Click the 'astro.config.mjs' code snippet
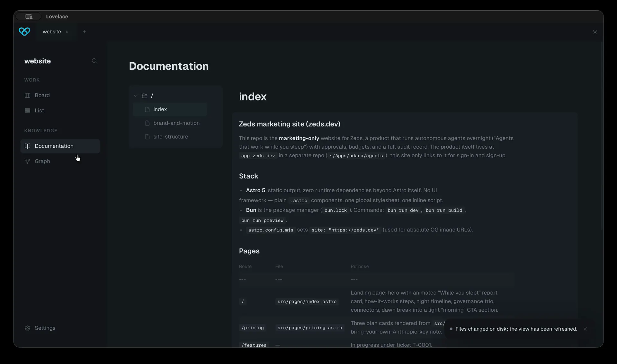Image resolution: width=617 pixels, height=364 pixels. pos(271,230)
